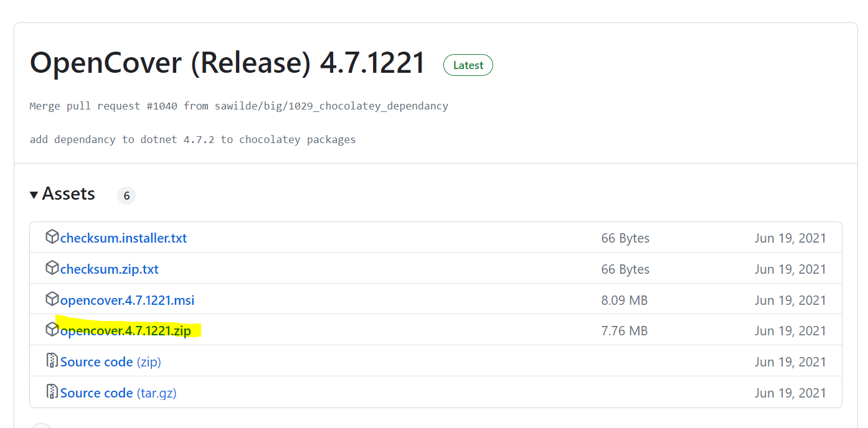Download the highlighted opencover.4.7.1221.zip
Viewport: 868px width, 428px height.
coord(125,331)
